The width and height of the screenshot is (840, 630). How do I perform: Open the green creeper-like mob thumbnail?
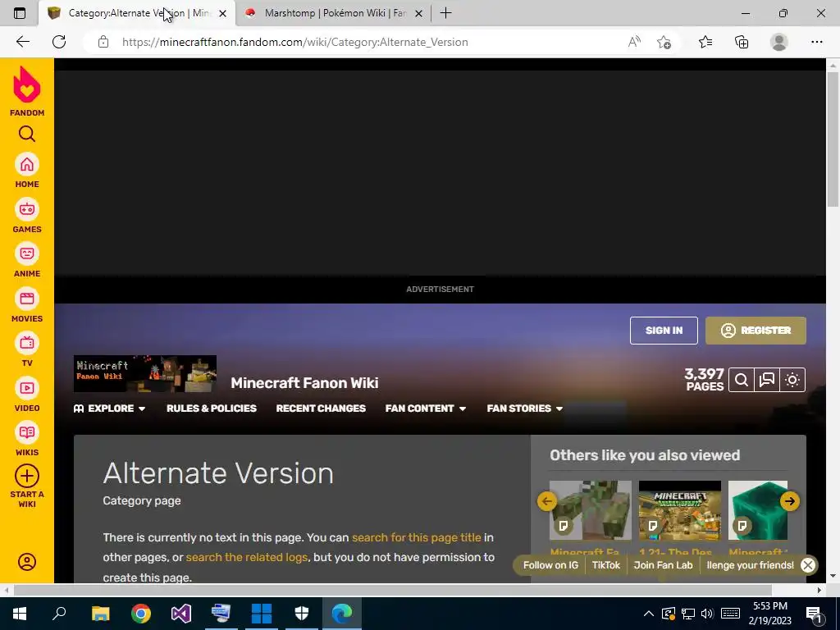click(591, 510)
